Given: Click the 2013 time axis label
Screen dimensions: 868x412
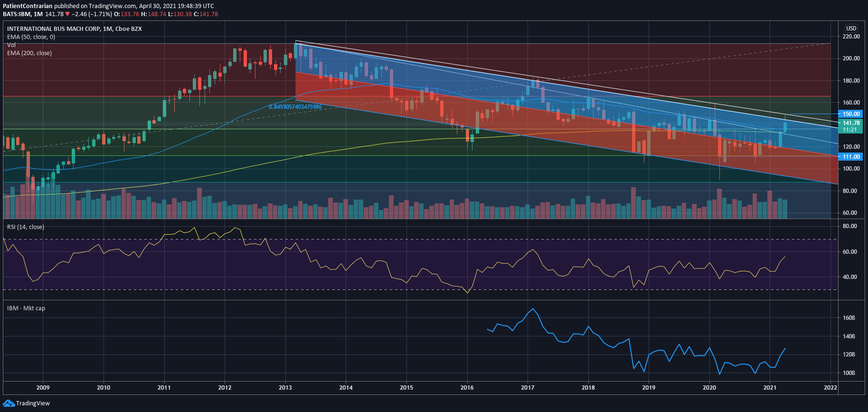Looking at the screenshot, I should 285,388.
